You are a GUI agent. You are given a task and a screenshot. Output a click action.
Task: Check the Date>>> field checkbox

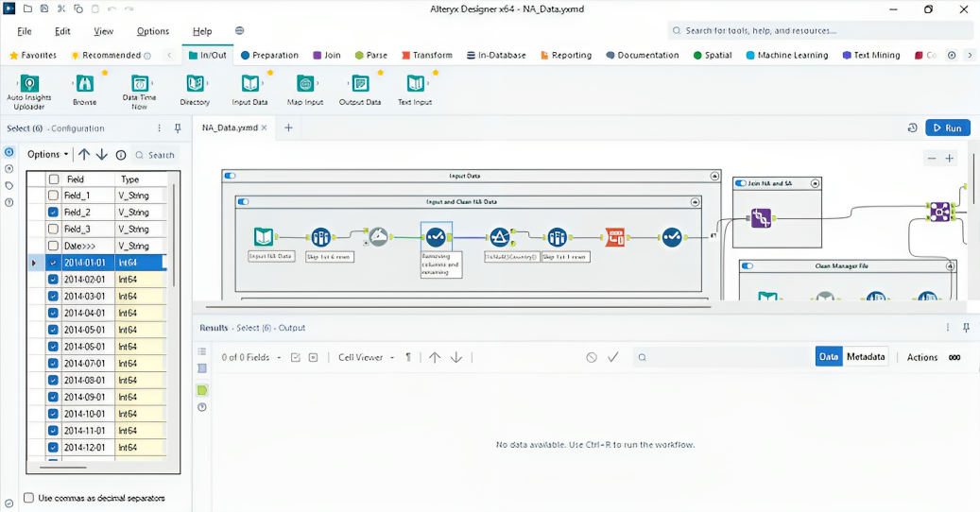(53, 246)
